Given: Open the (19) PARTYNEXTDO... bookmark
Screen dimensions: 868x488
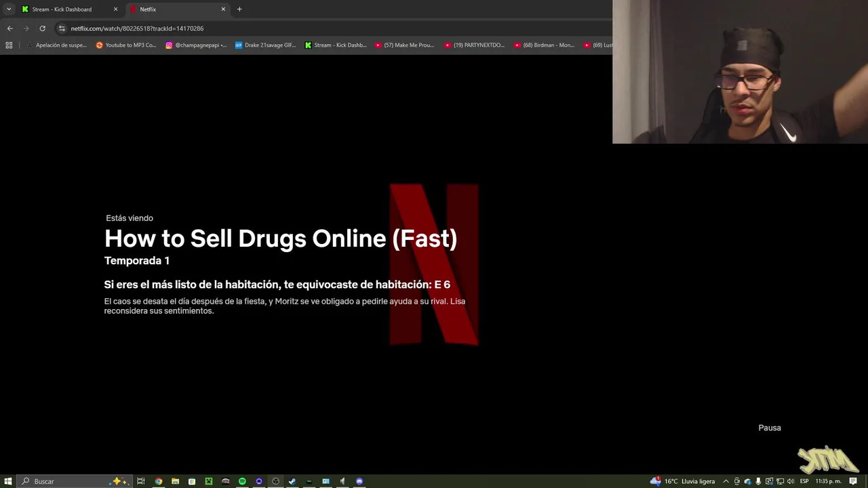Looking at the screenshot, I should 475,45.
